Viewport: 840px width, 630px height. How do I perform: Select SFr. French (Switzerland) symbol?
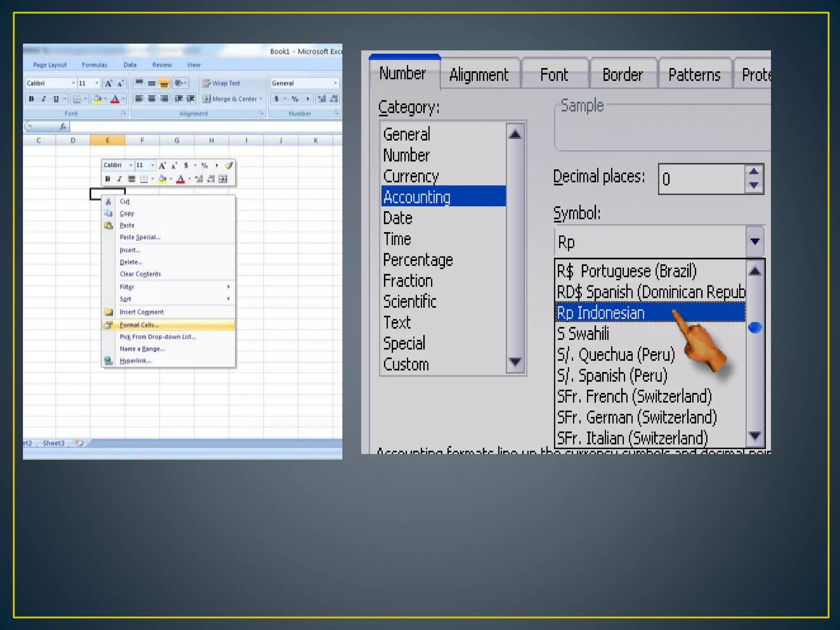634,397
